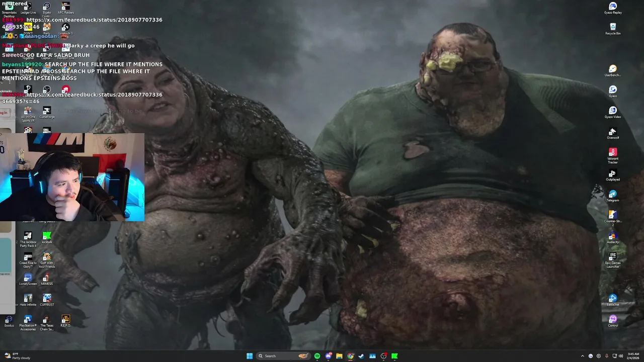Open the All-In-One Sports VR shortcut

click(x=28, y=114)
